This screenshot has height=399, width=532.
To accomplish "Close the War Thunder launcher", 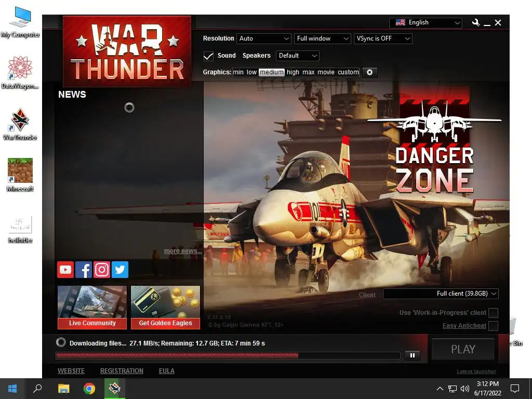I will [x=498, y=23].
